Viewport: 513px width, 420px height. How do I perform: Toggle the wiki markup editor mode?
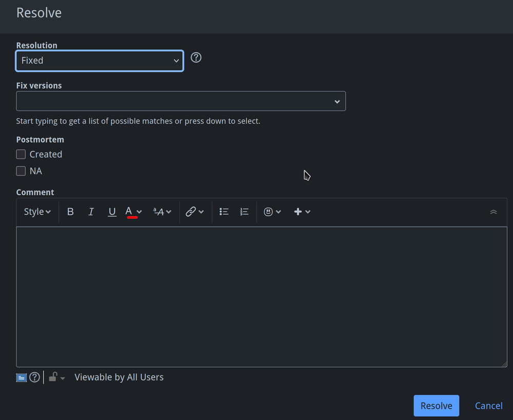(21, 377)
